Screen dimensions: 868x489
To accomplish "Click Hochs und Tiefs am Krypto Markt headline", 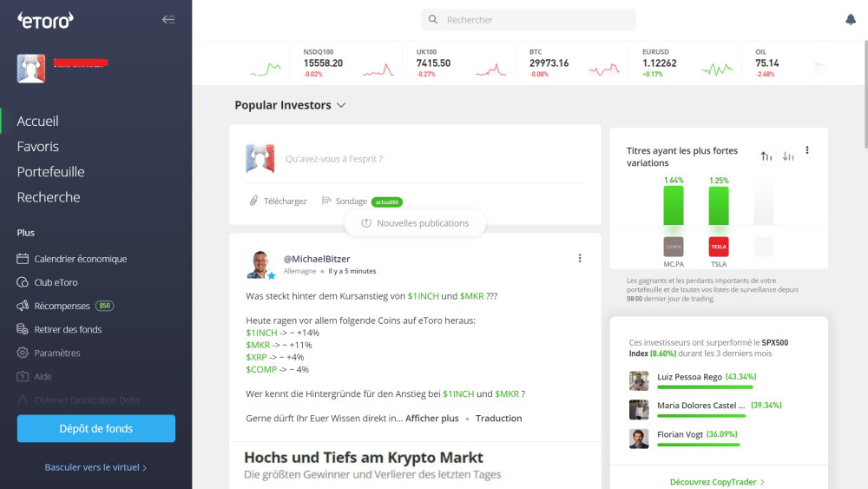I will click(x=364, y=458).
